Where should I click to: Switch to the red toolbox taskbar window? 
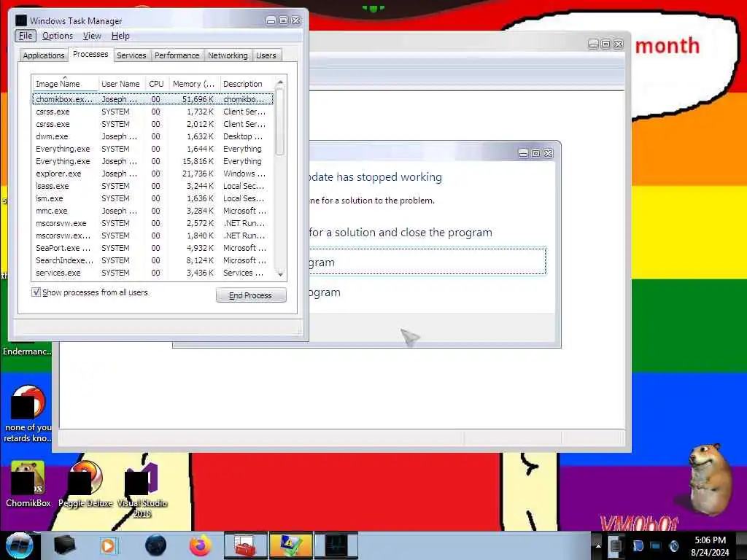click(245, 545)
